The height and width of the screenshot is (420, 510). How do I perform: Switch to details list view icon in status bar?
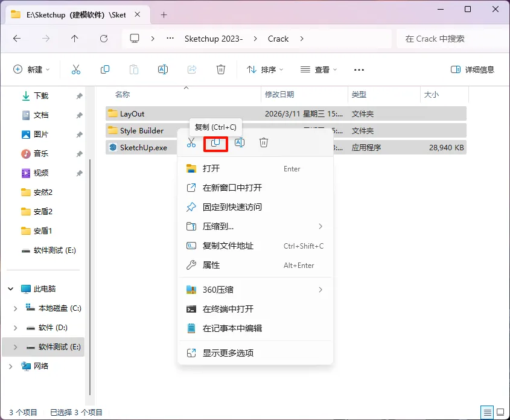tap(487, 413)
